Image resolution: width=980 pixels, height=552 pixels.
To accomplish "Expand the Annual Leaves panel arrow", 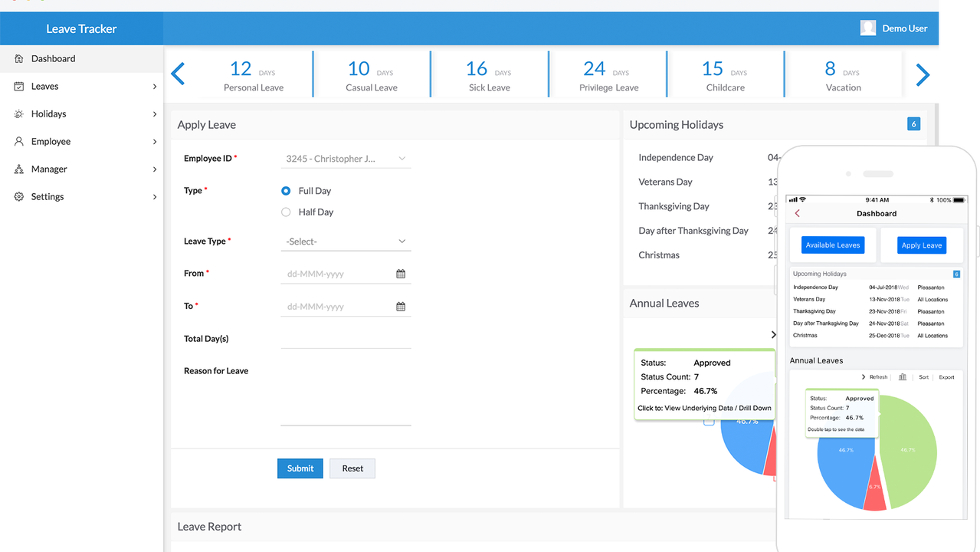I will click(773, 334).
